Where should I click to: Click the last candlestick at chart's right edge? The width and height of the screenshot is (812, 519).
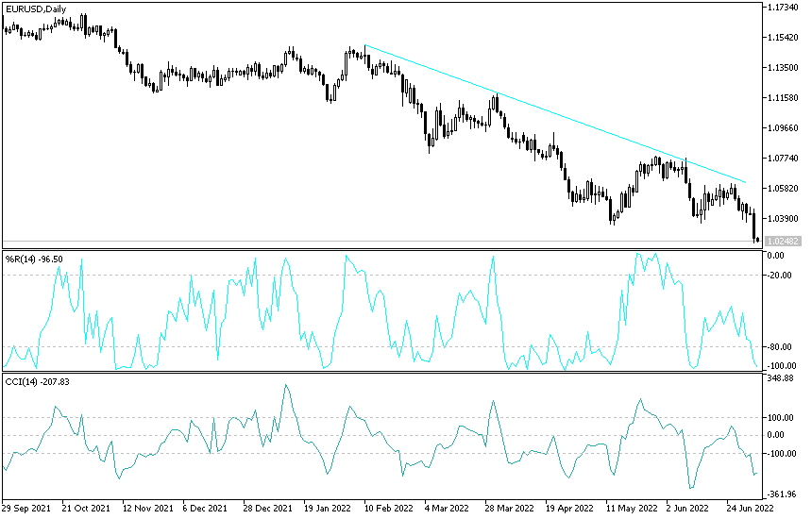click(758, 239)
